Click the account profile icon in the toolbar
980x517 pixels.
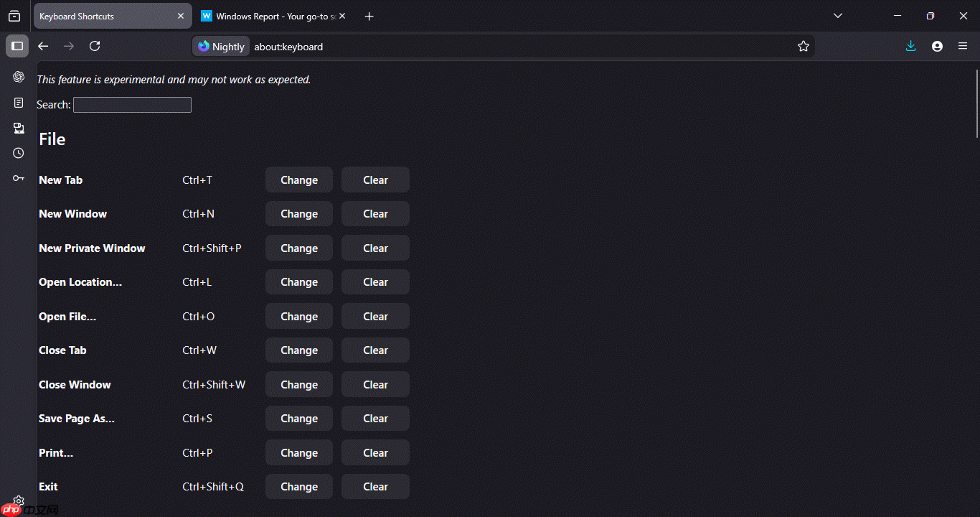pyautogui.click(x=937, y=46)
